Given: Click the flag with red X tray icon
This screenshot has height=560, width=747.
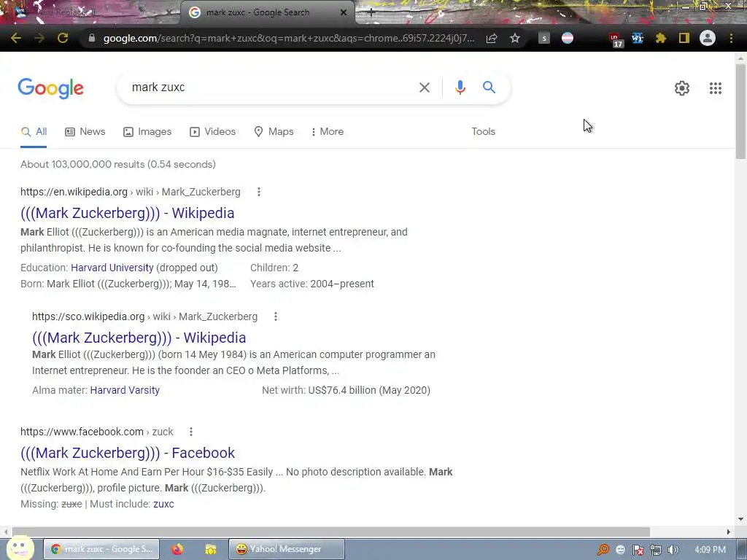Looking at the screenshot, I should pyautogui.click(x=638, y=550).
